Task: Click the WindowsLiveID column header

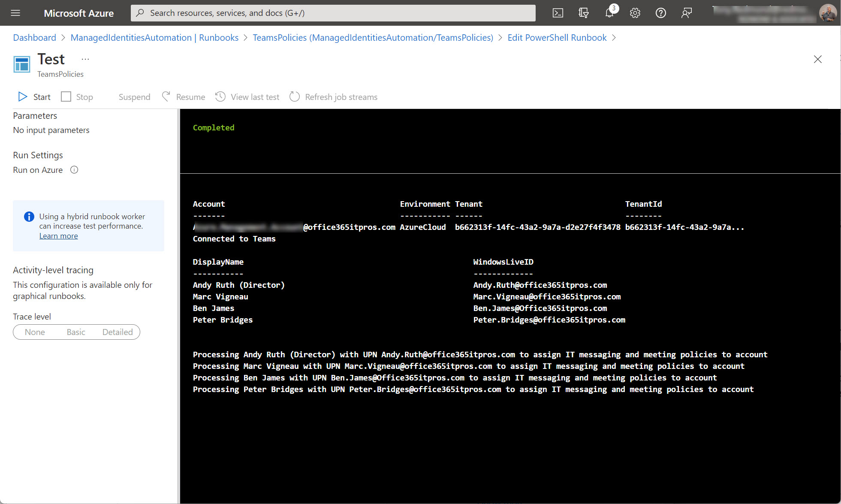Action: coord(503,262)
